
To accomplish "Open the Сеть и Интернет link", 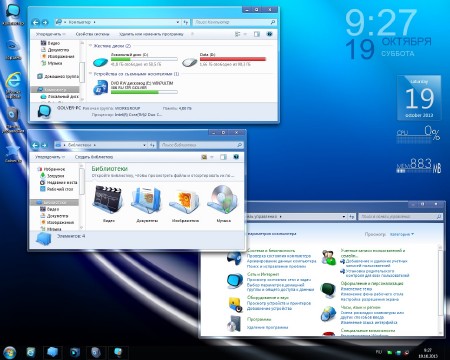I will pyautogui.click(x=263, y=274).
